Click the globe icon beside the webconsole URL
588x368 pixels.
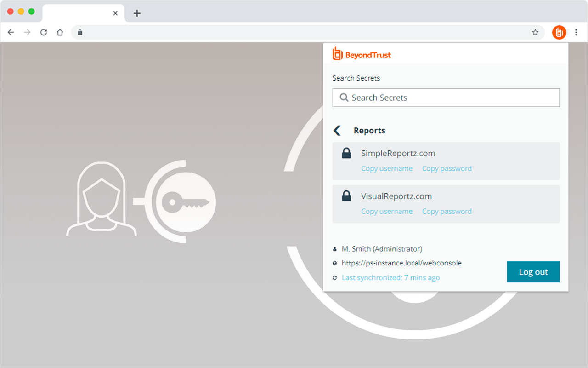click(335, 263)
